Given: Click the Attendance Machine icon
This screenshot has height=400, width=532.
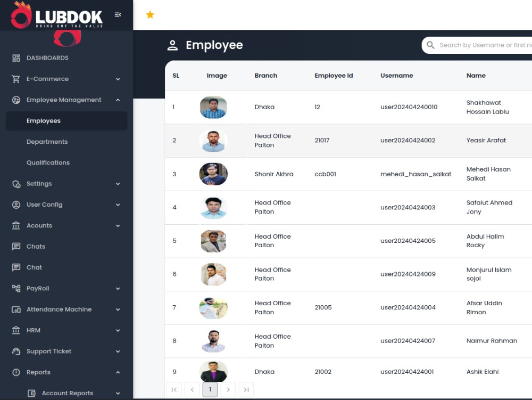Looking at the screenshot, I should (x=16, y=309).
